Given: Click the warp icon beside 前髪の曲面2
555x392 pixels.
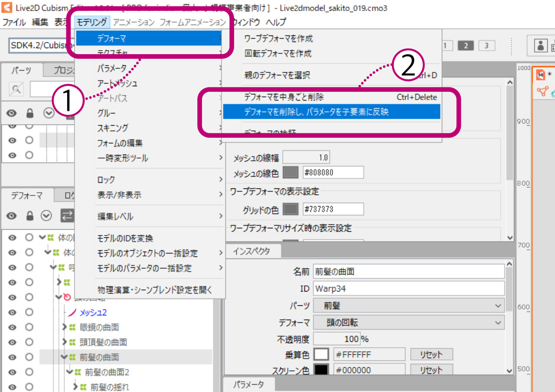Looking at the screenshot, I should pyautogui.click(x=78, y=372).
